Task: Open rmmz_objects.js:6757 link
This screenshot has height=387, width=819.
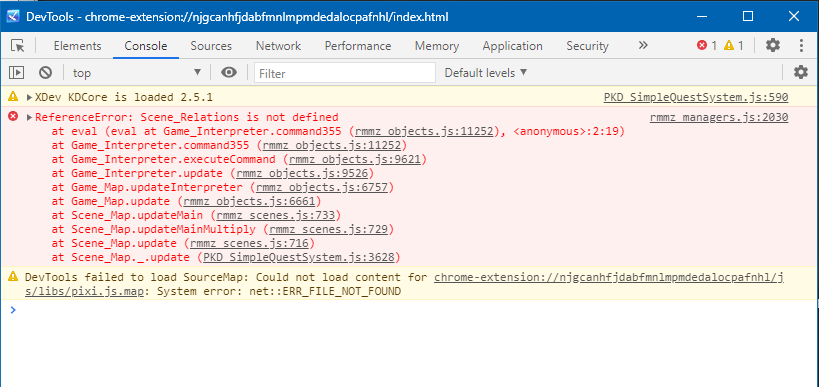Action: [322, 187]
